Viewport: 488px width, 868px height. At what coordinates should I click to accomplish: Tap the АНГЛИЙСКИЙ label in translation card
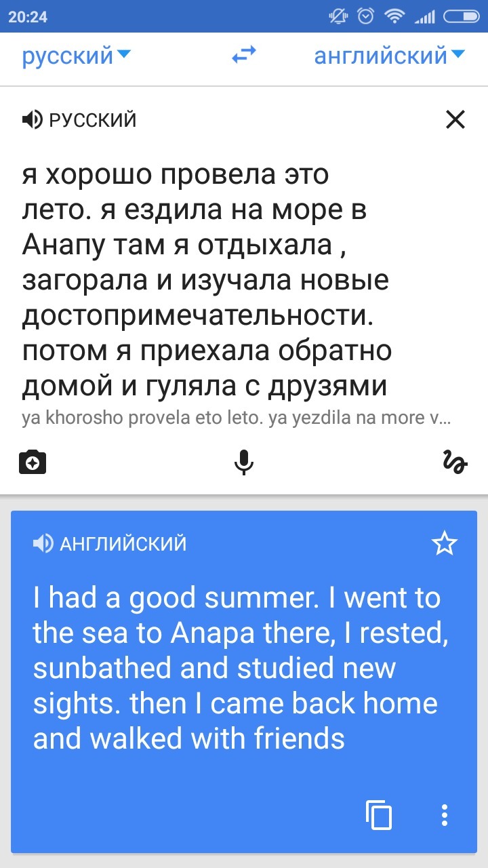click(x=123, y=544)
